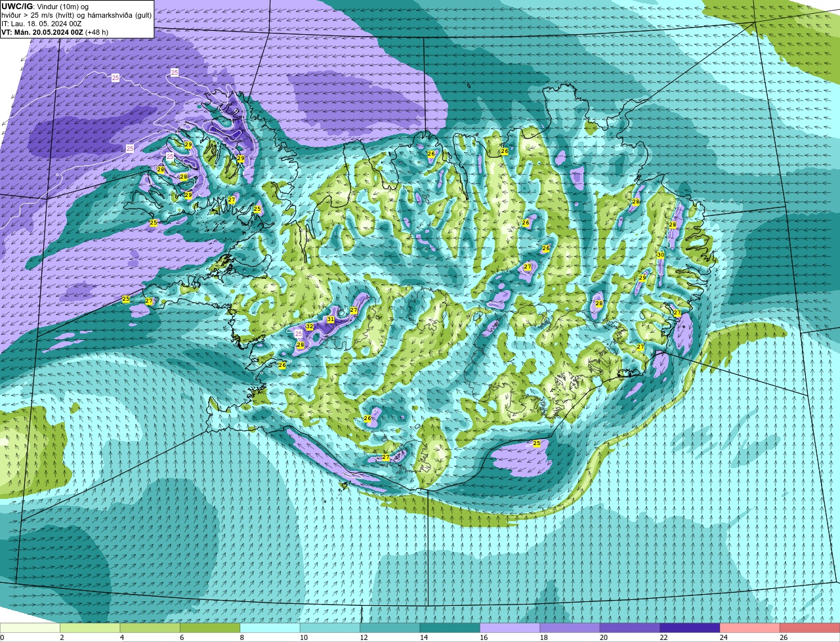Viewport: 840px width, 642px height.
Task: Click the 16–18 m/s light purple legend swatch
Action: click(510, 628)
